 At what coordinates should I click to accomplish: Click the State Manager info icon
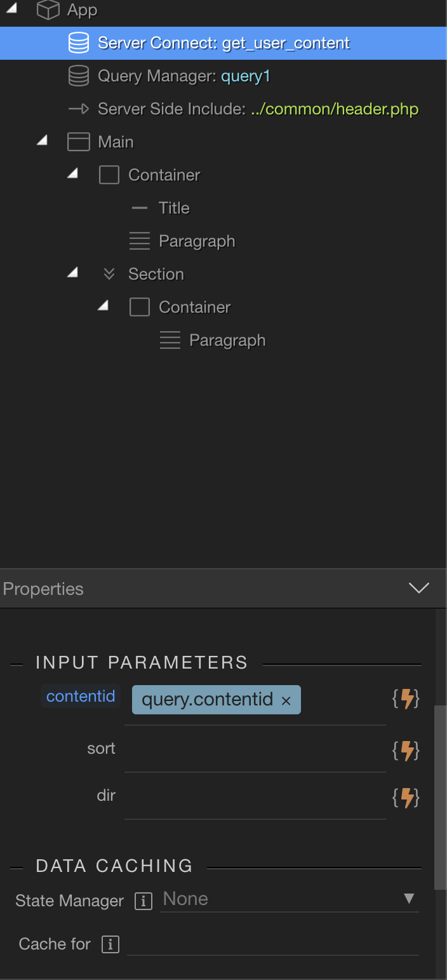[143, 901]
